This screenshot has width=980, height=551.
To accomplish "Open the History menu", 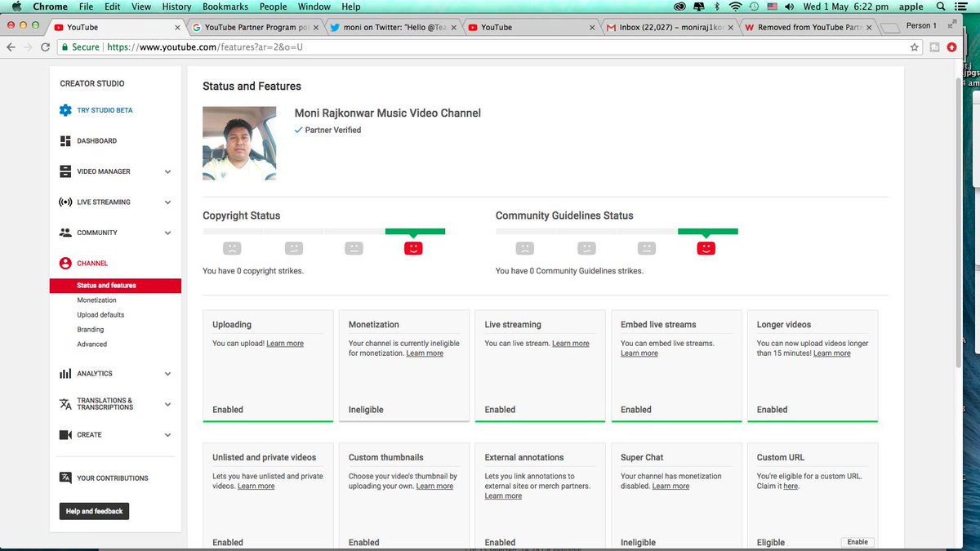I will point(176,7).
